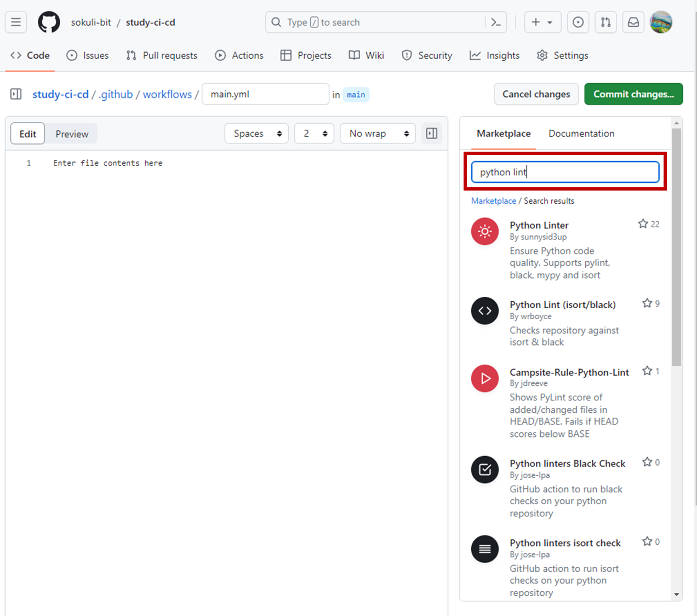Open pull requests icon in header
Image resolution: width=697 pixels, height=616 pixels.
click(605, 22)
